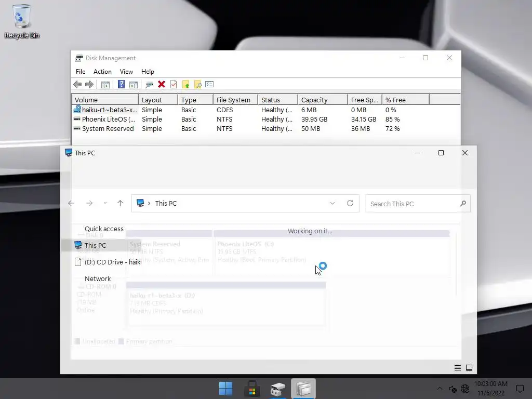532x399 pixels.
Task: Sort by Capacity column header
Action: click(x=323, y=100)
